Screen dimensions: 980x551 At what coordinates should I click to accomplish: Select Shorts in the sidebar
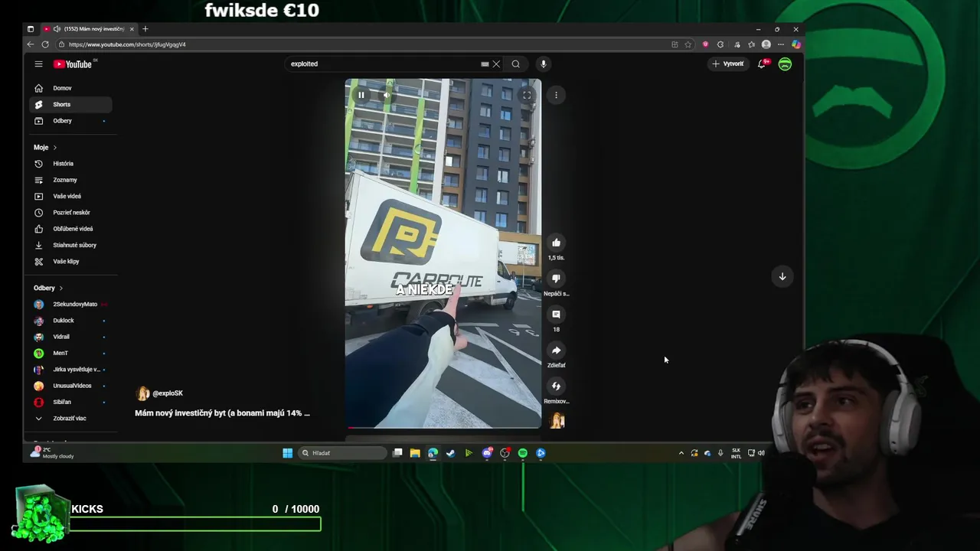pyautogui.click(x=71, y=104)
